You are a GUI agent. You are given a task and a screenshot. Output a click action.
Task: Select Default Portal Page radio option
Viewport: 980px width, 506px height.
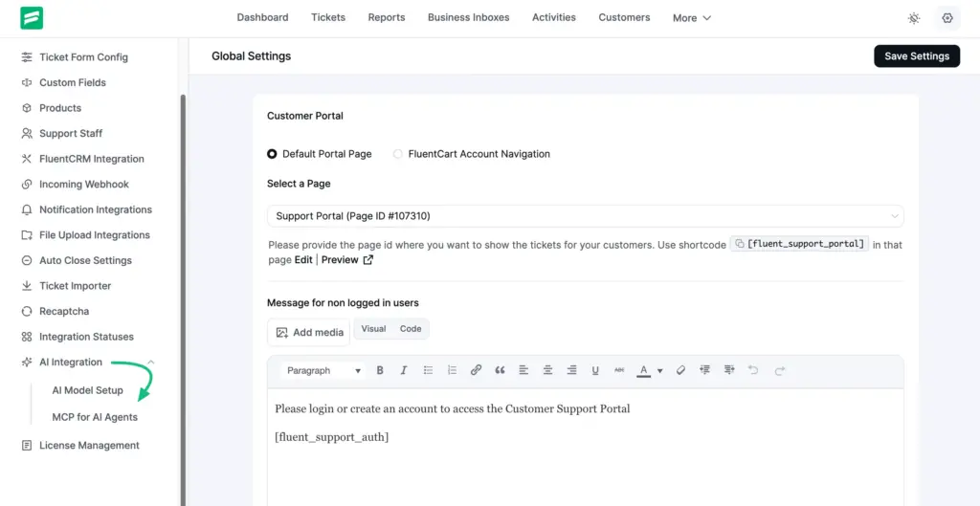point(272,154)
